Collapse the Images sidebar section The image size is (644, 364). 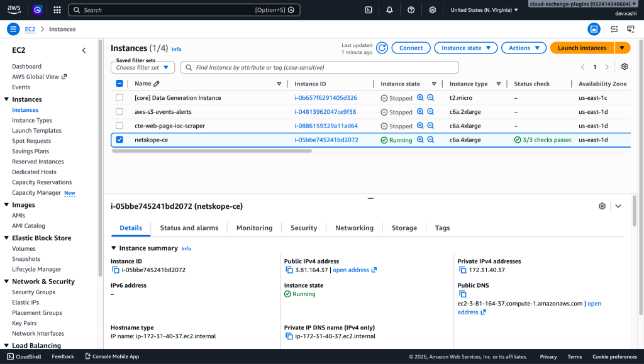click(6, 205)
